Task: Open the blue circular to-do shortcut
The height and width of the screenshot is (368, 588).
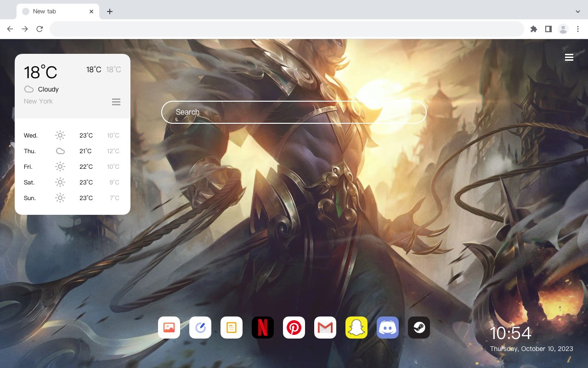Action: (x=200, y=328)
